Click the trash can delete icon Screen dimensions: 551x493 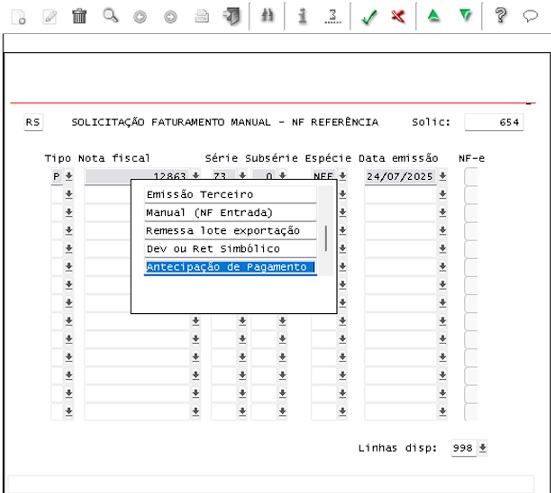point(79,16)
